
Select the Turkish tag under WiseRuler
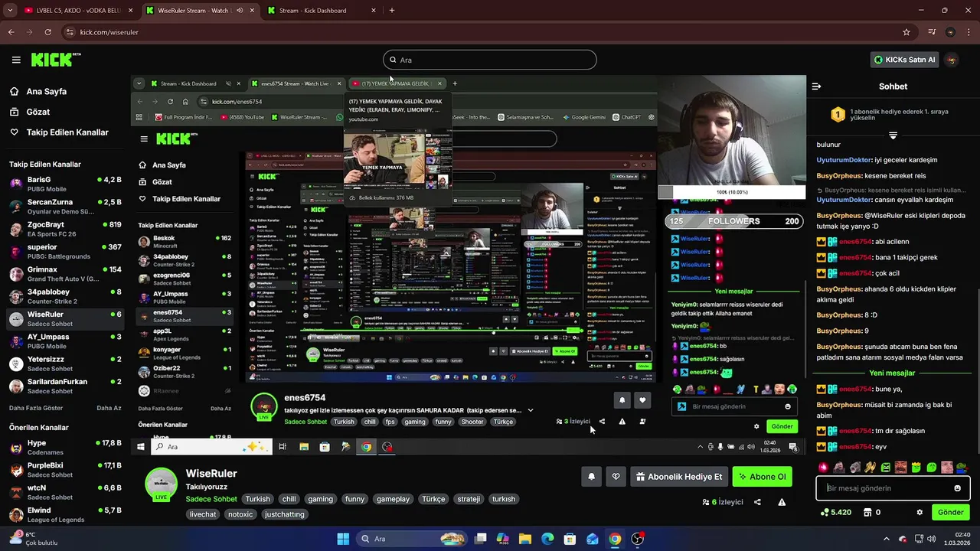tap(257, 499)
